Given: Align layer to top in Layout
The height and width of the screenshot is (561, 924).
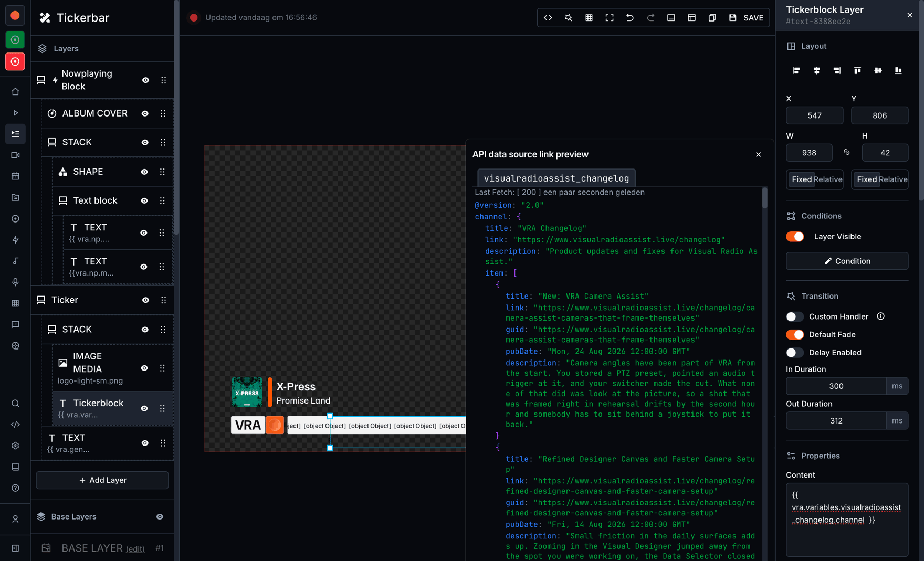Looking at the screenshot, I should (x=857, y=71).
